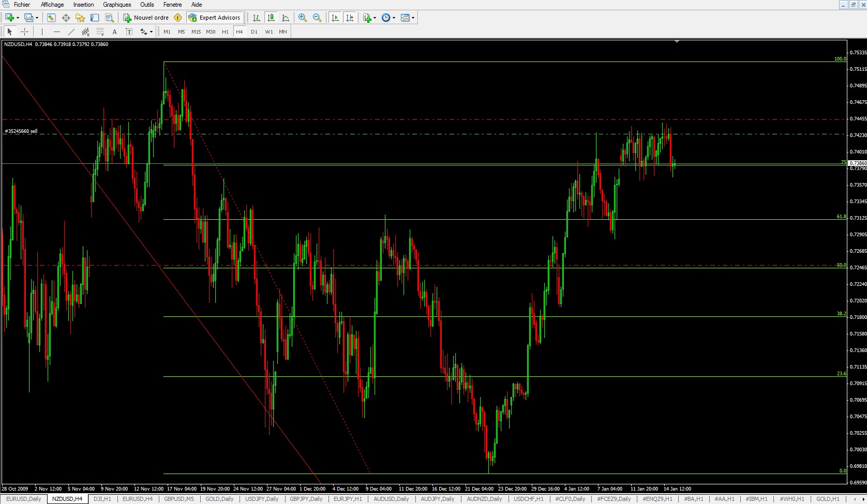Toggle chart auto scroll
Viewport: 867px width, 504px height.
pos(335,18)
